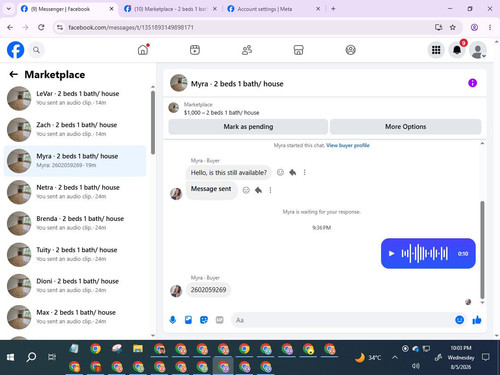Click chat list scrollbar

[x=153, y=122]
